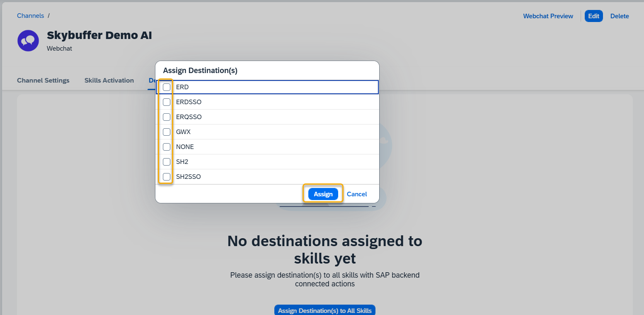The height and width of the screenshot is (315, 644).
Task: Tick the ERQSSO destination checkbox
Action: point(167,117)
